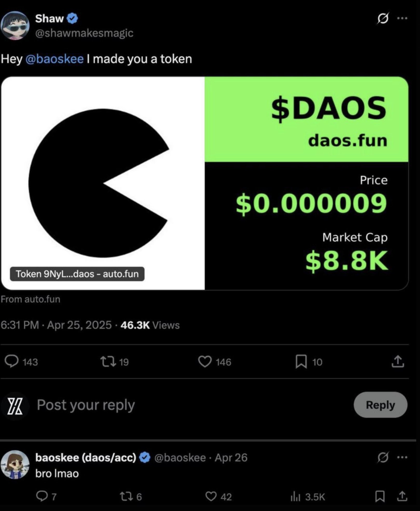This screenshot has height=511, width=420.
Task: Visit the From auto.fun source link
Action: click(x=30, y=299)
